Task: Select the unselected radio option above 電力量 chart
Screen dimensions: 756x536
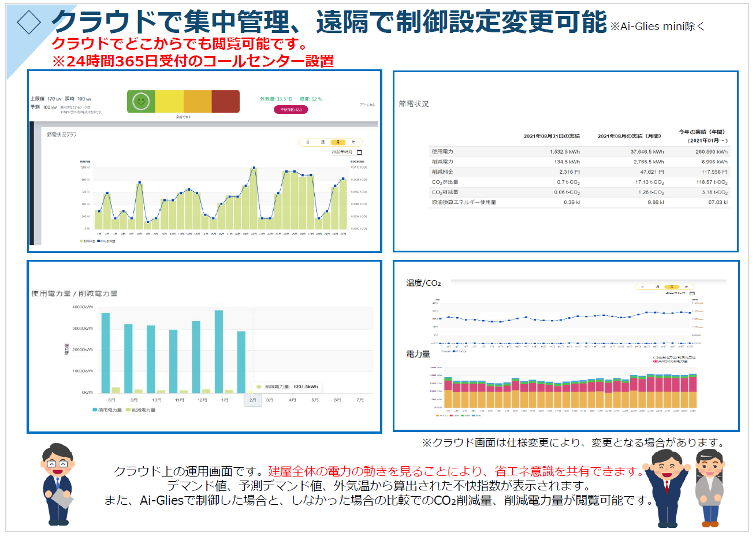Action: click(656, 358)
